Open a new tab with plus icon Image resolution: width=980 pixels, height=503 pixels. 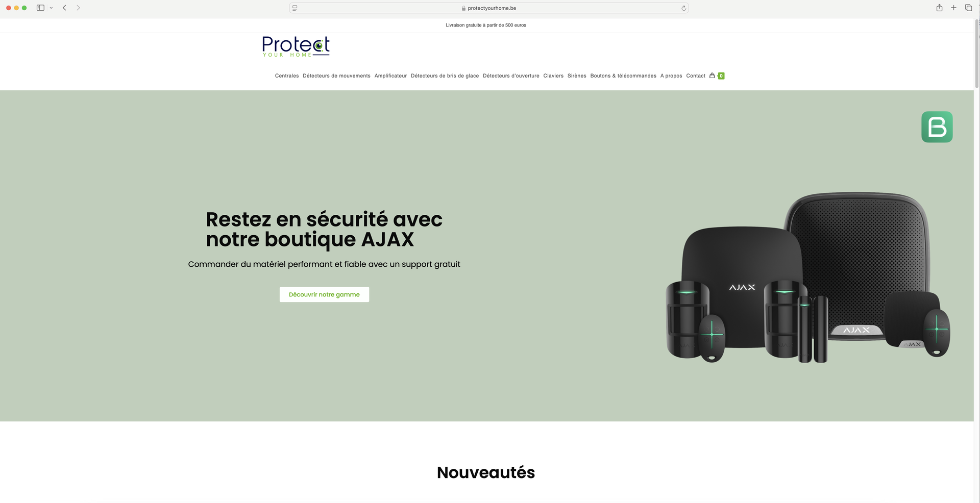click(x=953, y=8)
